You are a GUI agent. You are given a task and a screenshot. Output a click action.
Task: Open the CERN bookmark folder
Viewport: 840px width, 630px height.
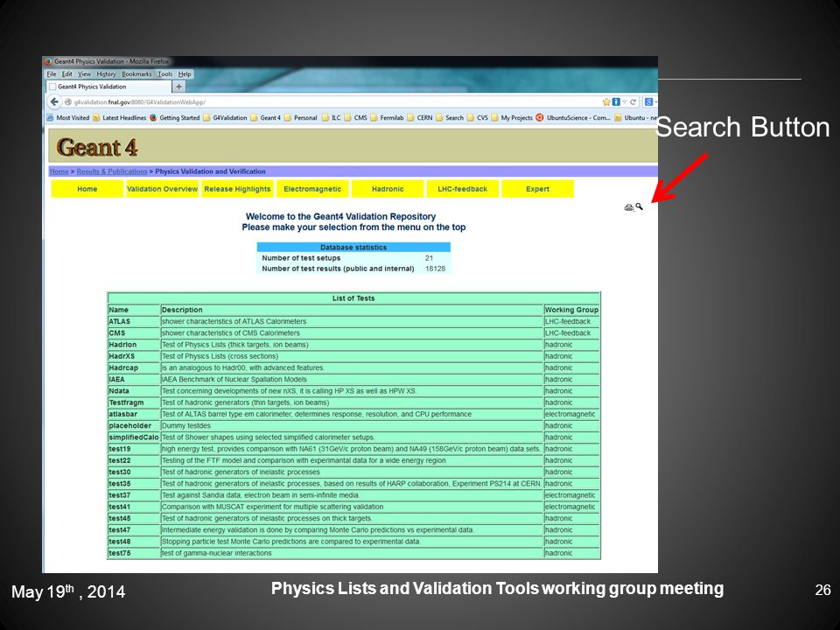click(420, 118)
